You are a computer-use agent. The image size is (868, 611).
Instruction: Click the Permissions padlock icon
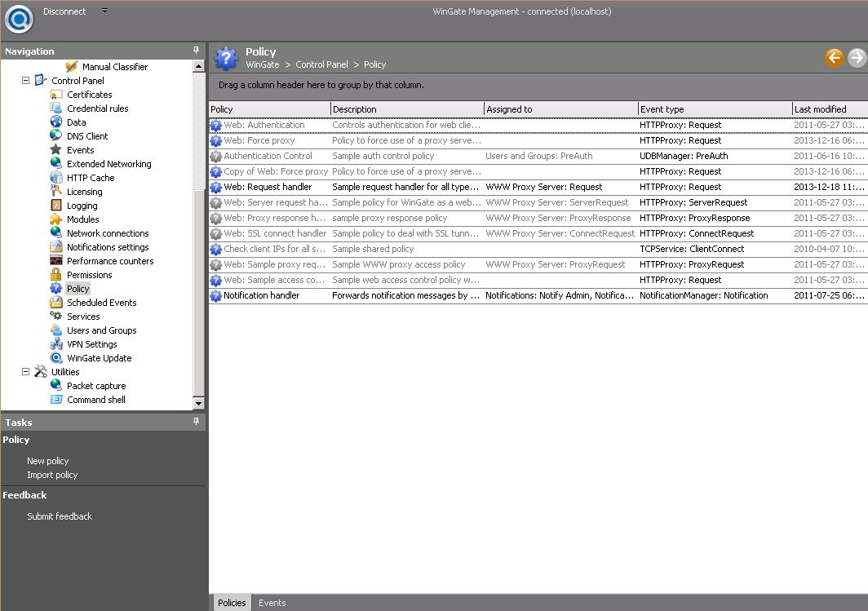click(x=56, y=275)
